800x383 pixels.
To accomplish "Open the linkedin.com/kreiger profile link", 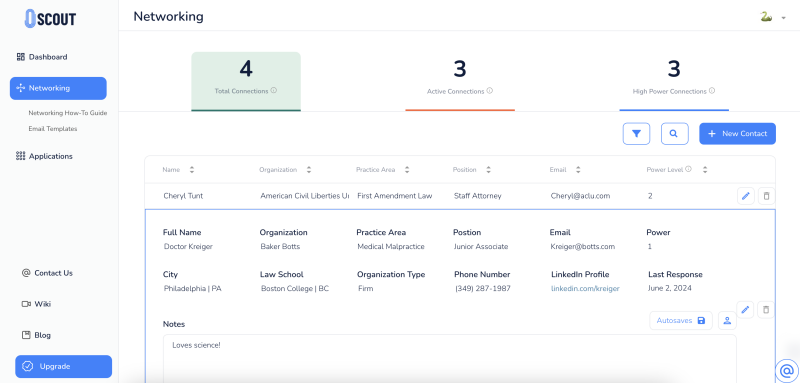I will 585,289.
